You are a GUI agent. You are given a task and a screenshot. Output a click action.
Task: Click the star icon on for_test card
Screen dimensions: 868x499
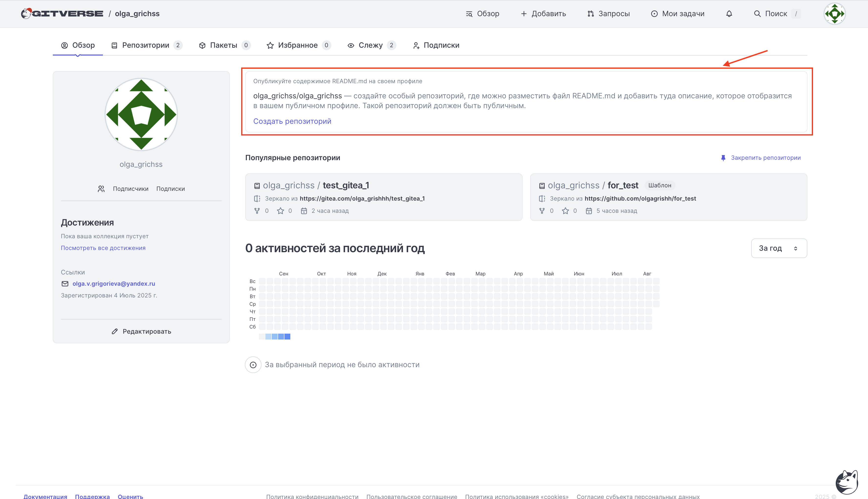coord(565,211)
